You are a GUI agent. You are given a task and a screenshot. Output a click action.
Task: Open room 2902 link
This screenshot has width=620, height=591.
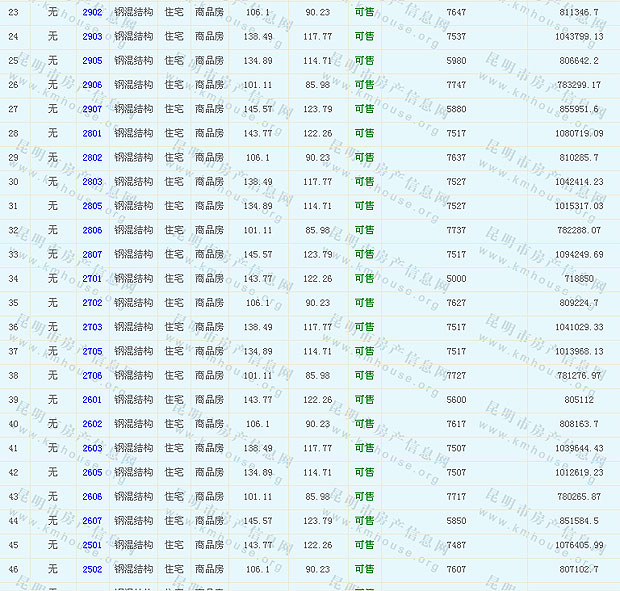click(92, 12)
